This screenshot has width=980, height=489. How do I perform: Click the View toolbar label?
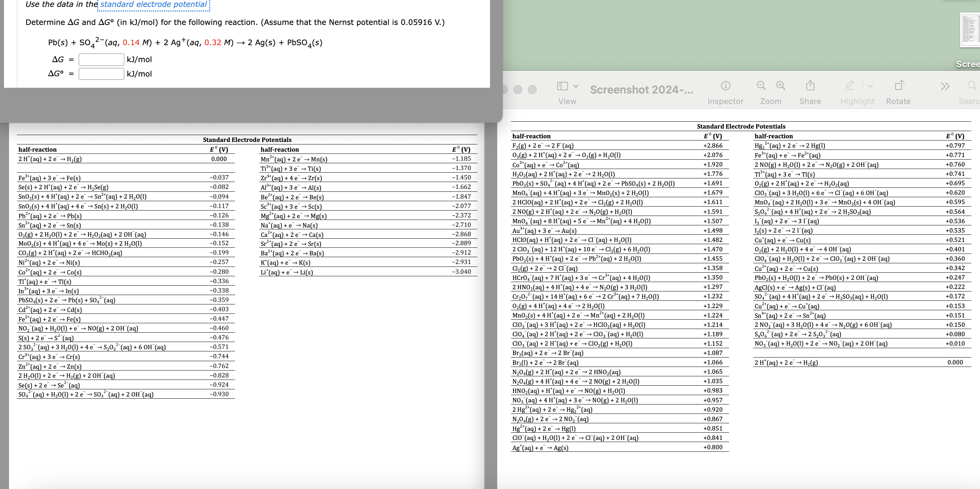(x=567, y=101)
